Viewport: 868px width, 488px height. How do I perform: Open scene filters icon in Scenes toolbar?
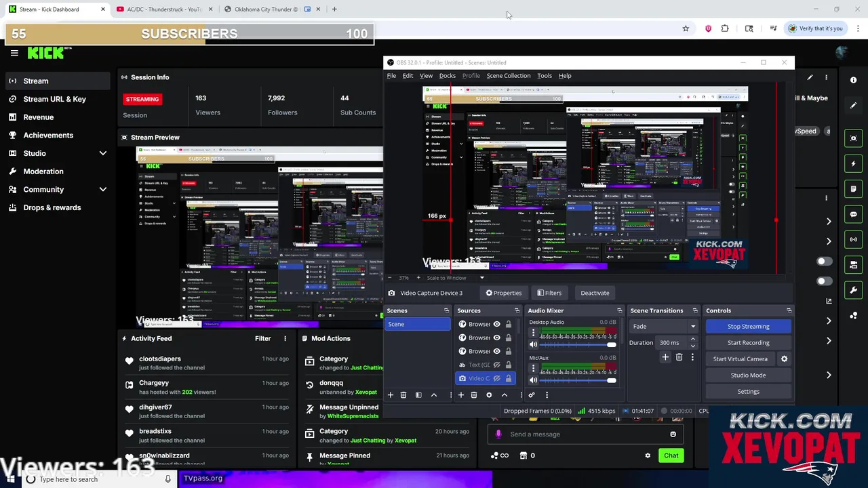(x=418, y=395)
